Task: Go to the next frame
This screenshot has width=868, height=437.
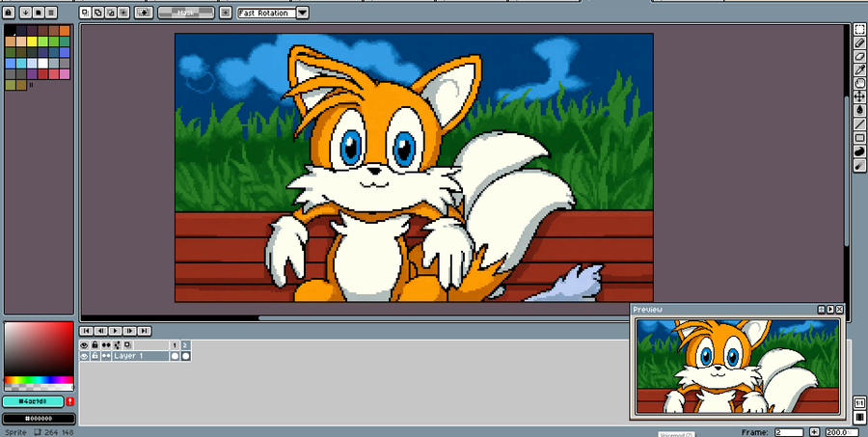Action: coord(129,331)
